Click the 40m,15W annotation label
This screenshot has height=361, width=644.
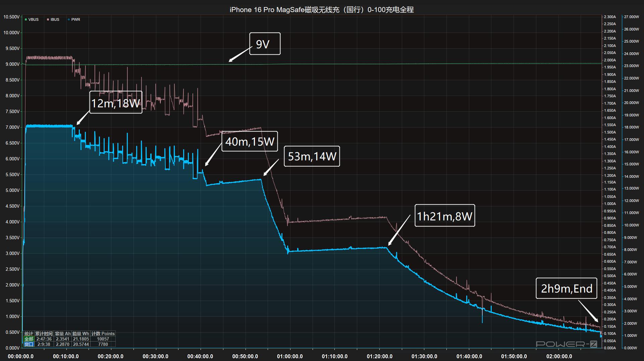pos(250,141)
